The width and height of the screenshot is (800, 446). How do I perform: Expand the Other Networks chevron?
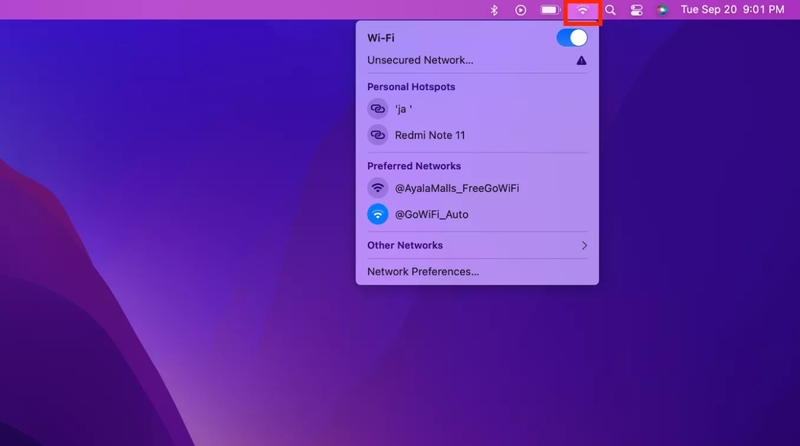(x=584, y=245)
